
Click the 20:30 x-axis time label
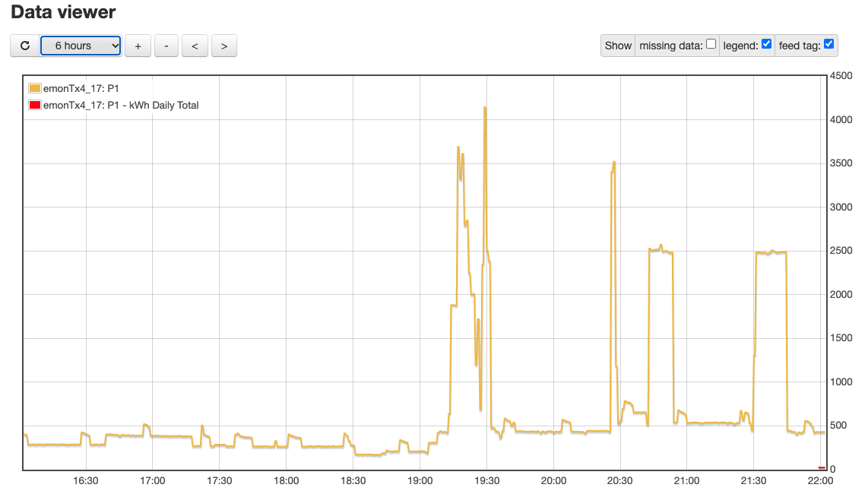pyautogui.click(x=620, y=481)
